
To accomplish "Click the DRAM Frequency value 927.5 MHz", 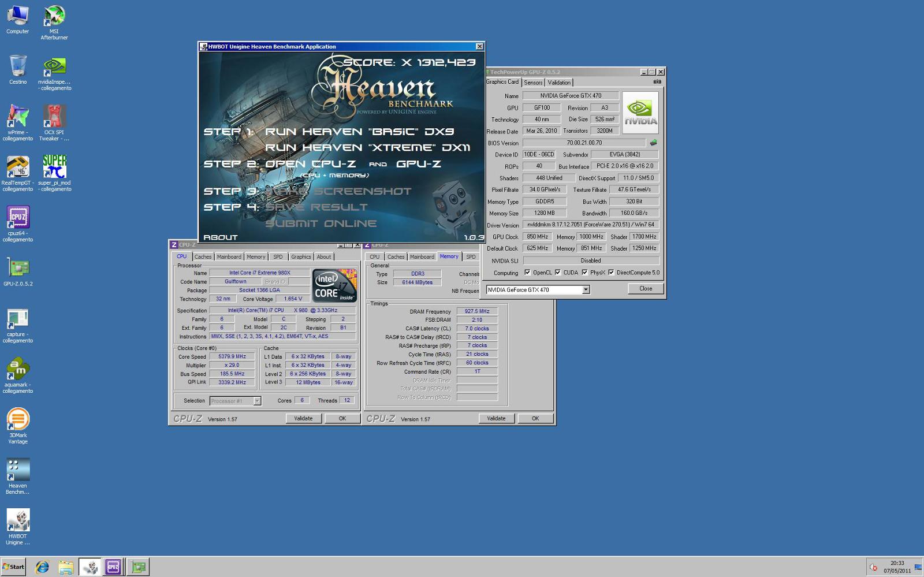I will tap(477, 311).
